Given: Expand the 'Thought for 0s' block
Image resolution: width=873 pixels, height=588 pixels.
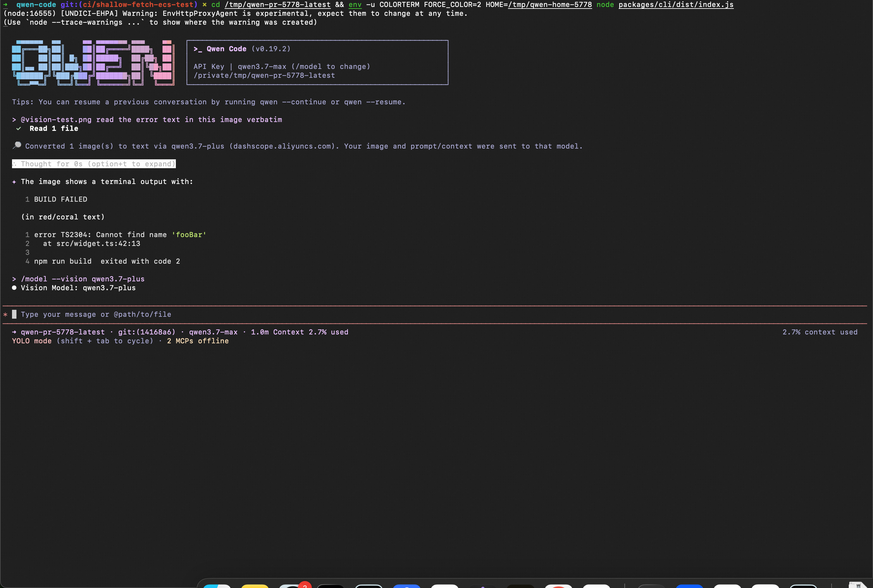Looking at the screenshot, I should 94,164.
